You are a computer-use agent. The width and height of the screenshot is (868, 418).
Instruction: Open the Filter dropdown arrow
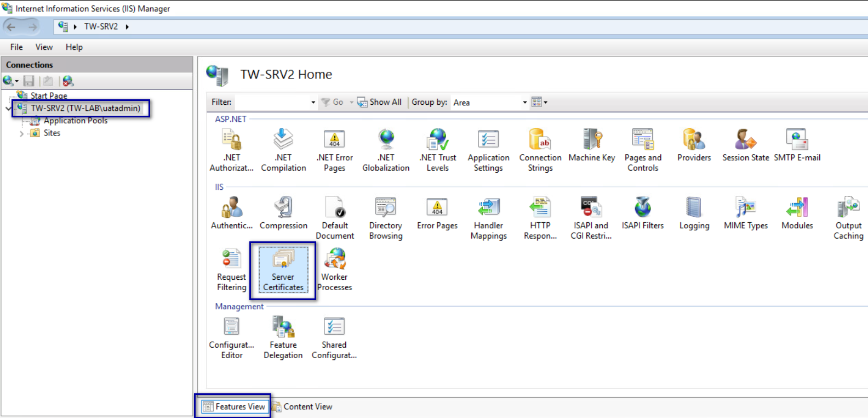click(x=313, y=103)
